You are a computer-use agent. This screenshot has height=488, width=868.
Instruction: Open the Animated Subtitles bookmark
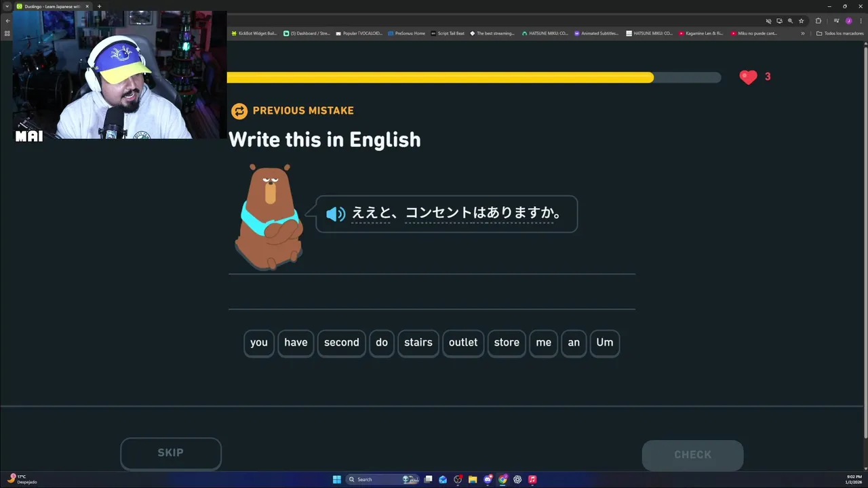click(597, 33)
